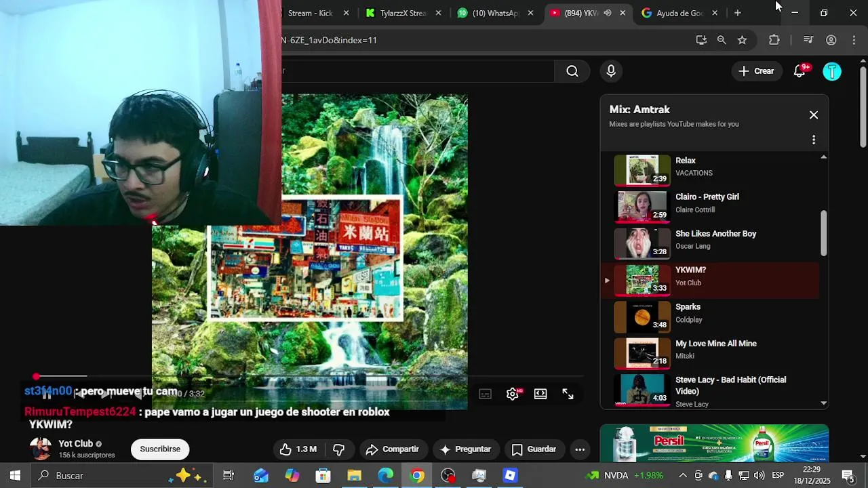Screen dimensions: 868x488
Task: Click the YouTube search magnifier button
Action: 572,71
